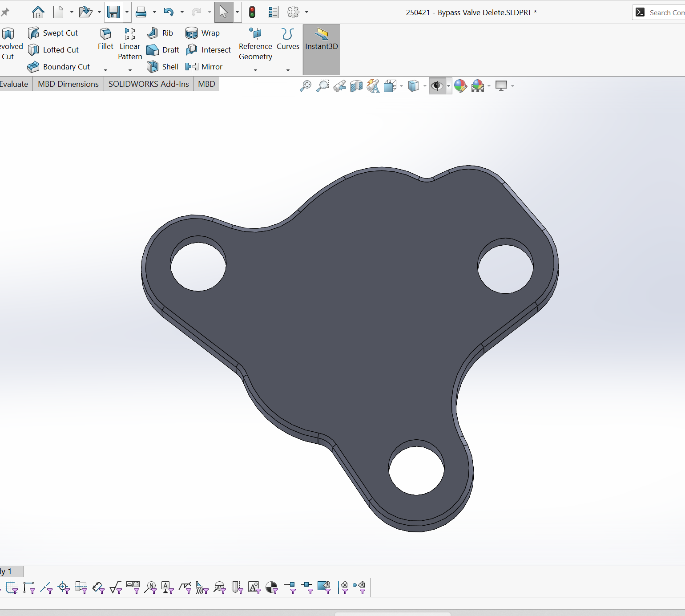685x616 pixels.
Task: Open the Section View tool
Action: [356, 85]
